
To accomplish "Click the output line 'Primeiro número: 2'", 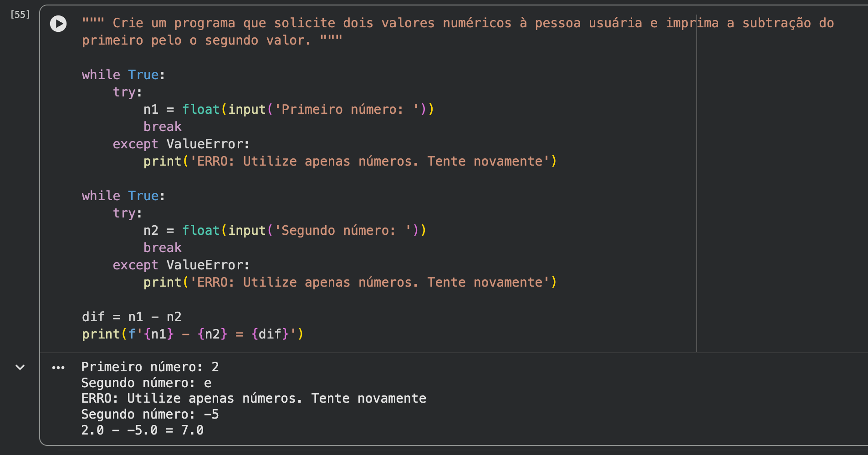I will [150, 367].
